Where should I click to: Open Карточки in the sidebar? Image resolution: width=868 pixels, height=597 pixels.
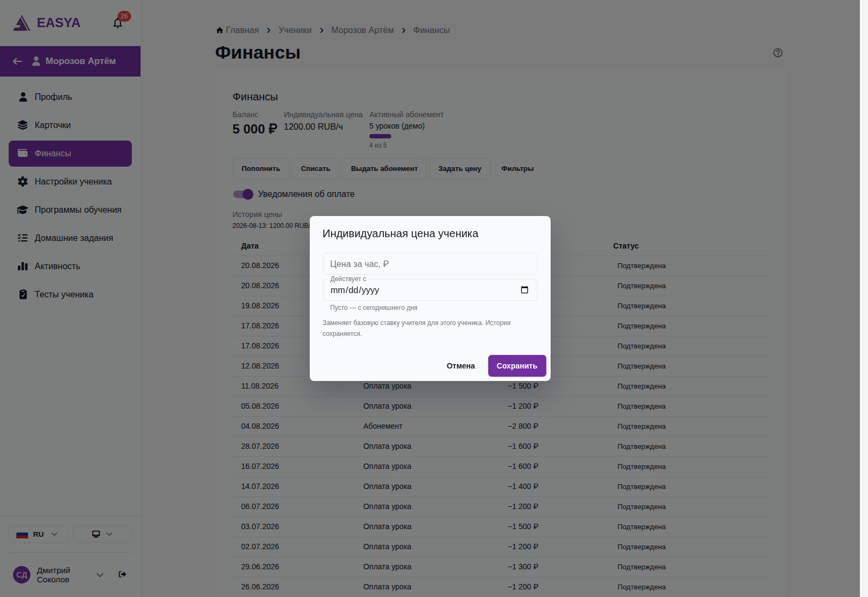coord(70,125)
